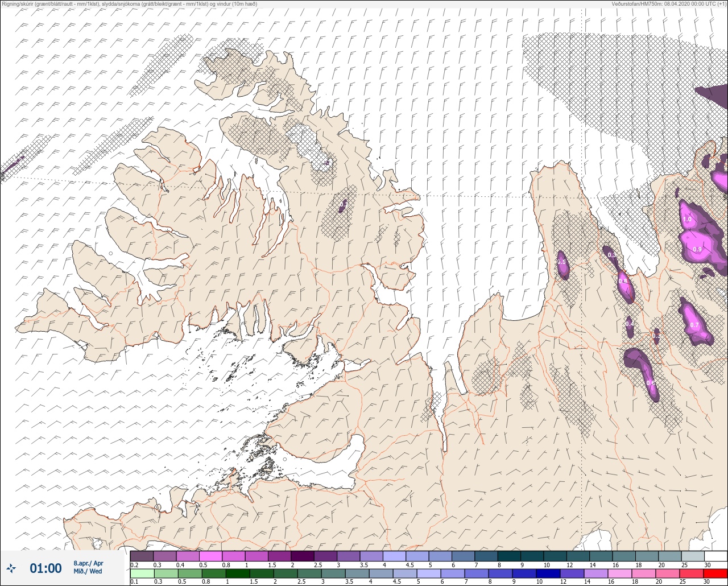This screenshot has width=728, height=586.
Task: Click the '8.apr./ Apr' date label
Action: click(x=88, y=563)
